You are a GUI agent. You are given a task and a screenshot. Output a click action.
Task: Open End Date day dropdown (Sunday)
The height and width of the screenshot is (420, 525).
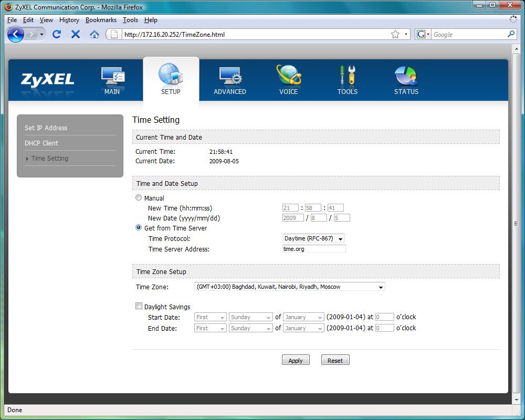(x=251, y=328)
